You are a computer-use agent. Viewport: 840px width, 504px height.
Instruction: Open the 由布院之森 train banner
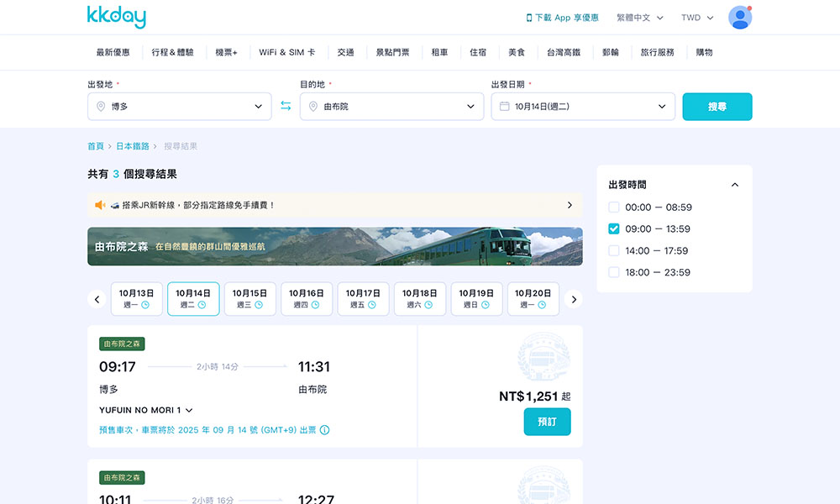tap(335, 246)
